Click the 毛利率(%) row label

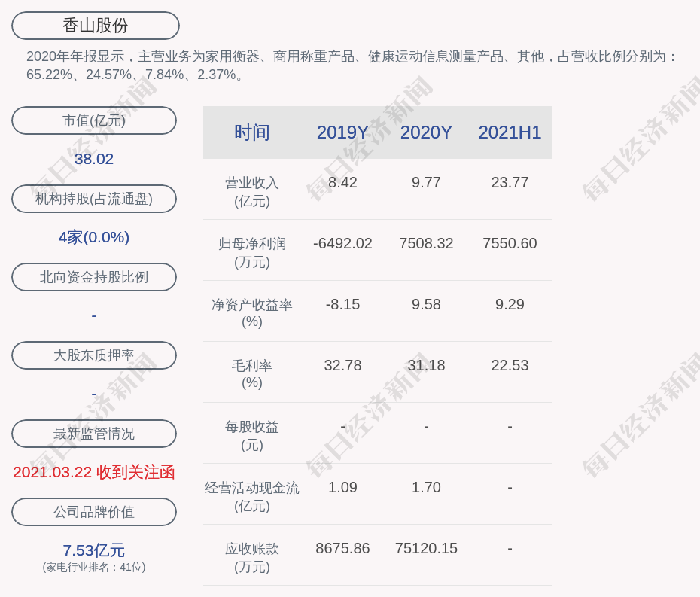pos(252,374)
